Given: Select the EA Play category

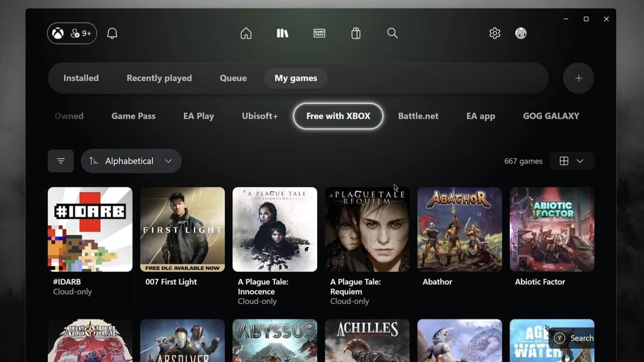Looking at the screenshot, I should tap(199, 116).
